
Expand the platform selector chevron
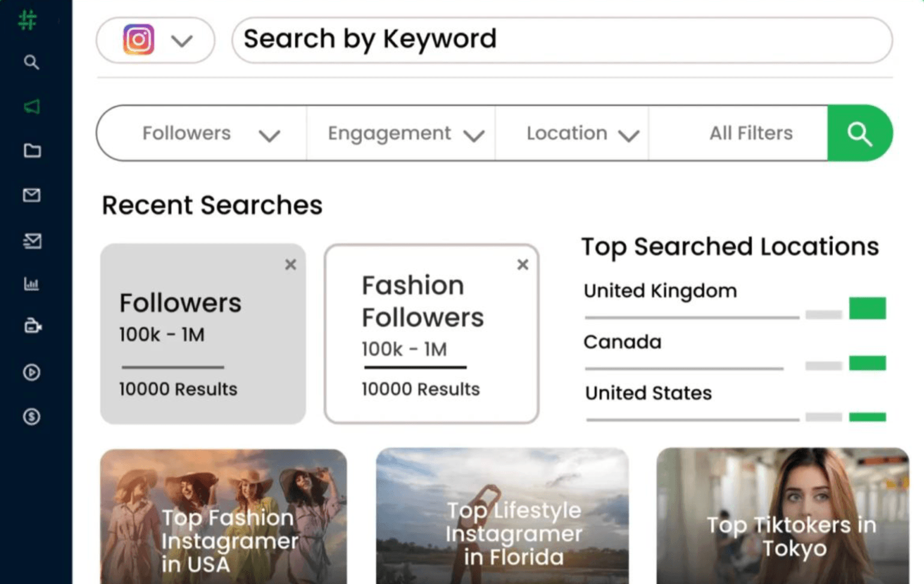(x=182, y=41)
